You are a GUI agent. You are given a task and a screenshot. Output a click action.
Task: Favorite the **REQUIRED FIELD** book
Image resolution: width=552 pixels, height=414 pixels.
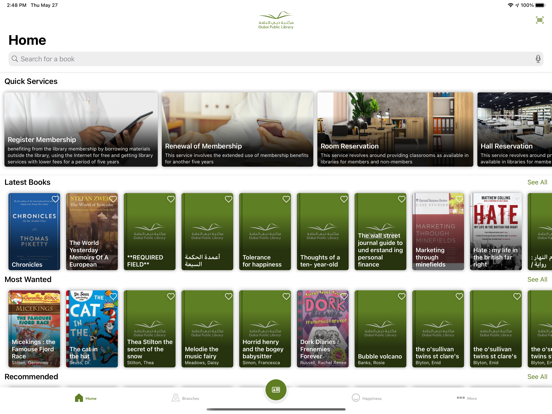pyautogui.click(x=171, y=199)
